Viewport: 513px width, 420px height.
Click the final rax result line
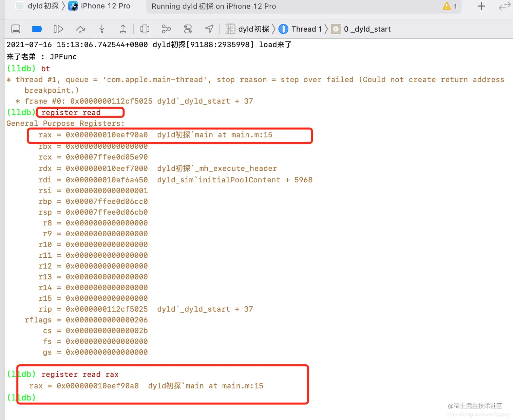pyautogui.click(x=146, y=386)
